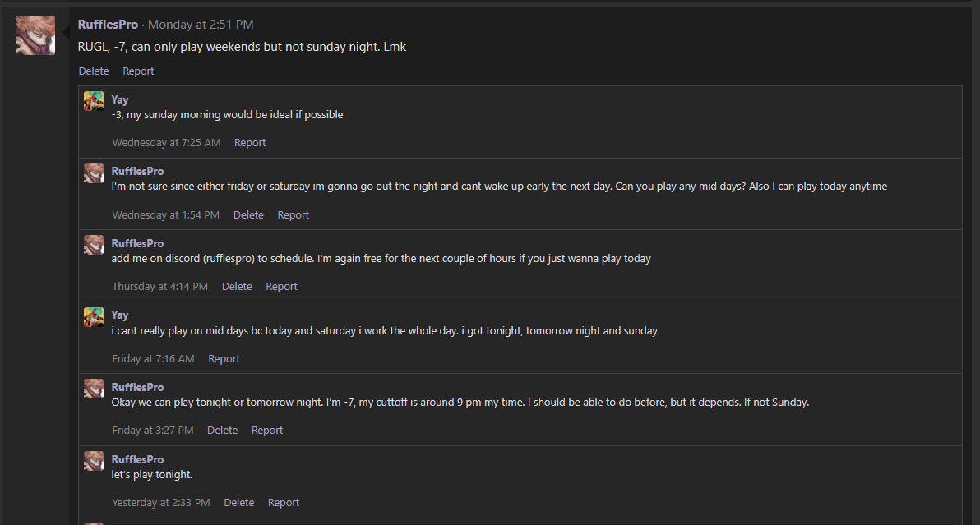Delete the Friday 3:27 PM reply

[222, 431]
